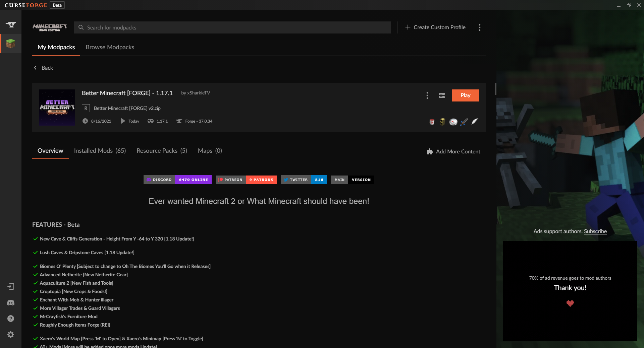Click the Croptopia feature line
644x348 pixels.
click(73, 291)
